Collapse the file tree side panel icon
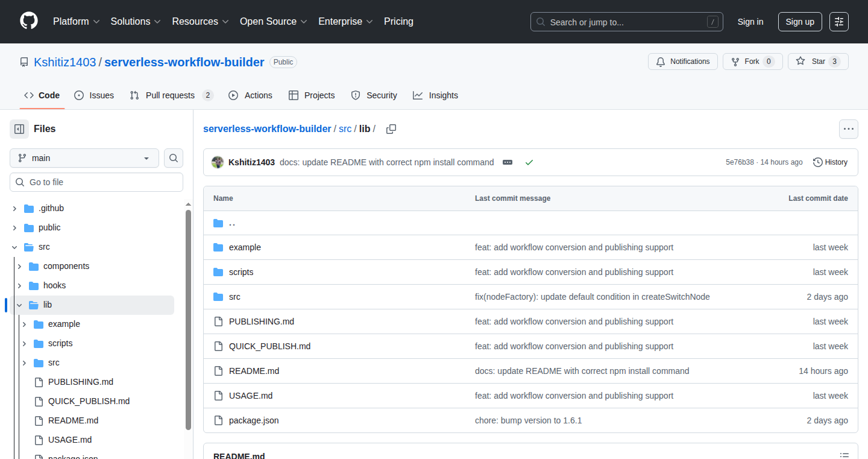 [x=19, y=129]
